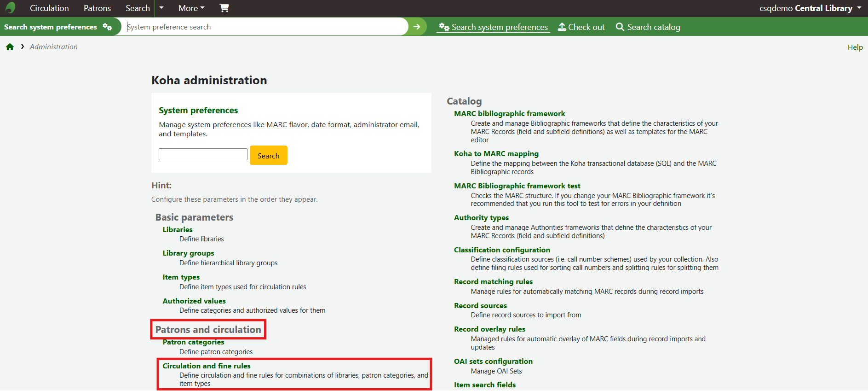
Task: Click the Check out upload icon
Action: click(562, 27)
